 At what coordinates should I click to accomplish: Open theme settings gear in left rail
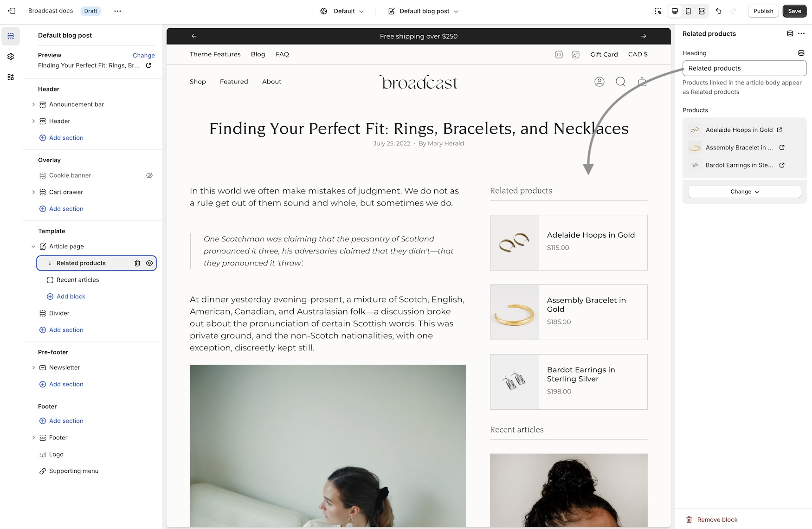11,57
